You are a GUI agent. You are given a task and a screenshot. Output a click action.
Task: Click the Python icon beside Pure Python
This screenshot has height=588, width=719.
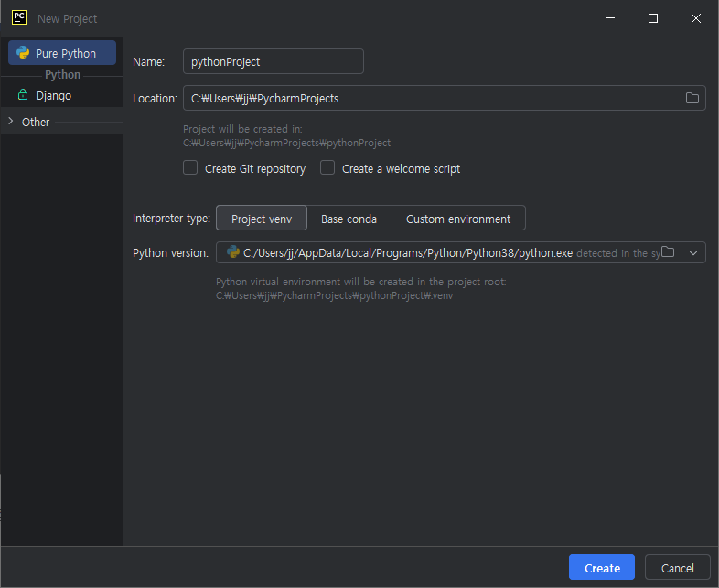pyautogui.click(x=23, y=53)
